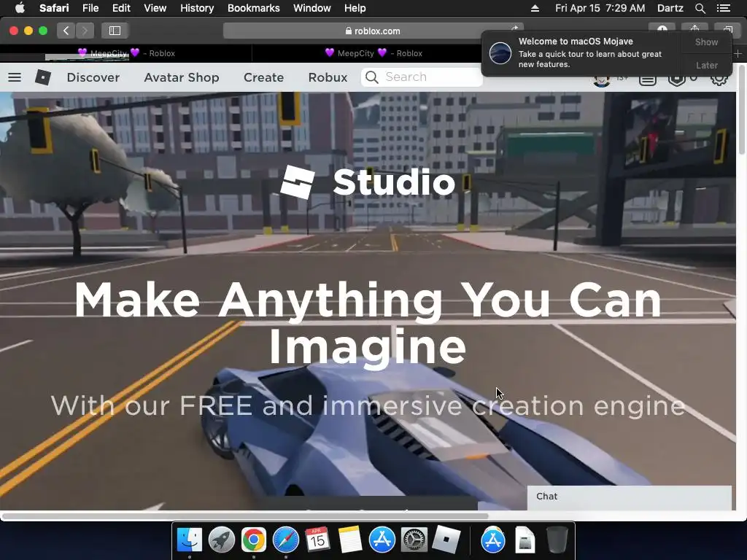Open Safari from the Dock
The image size is (747, 560).
point(286,540)
